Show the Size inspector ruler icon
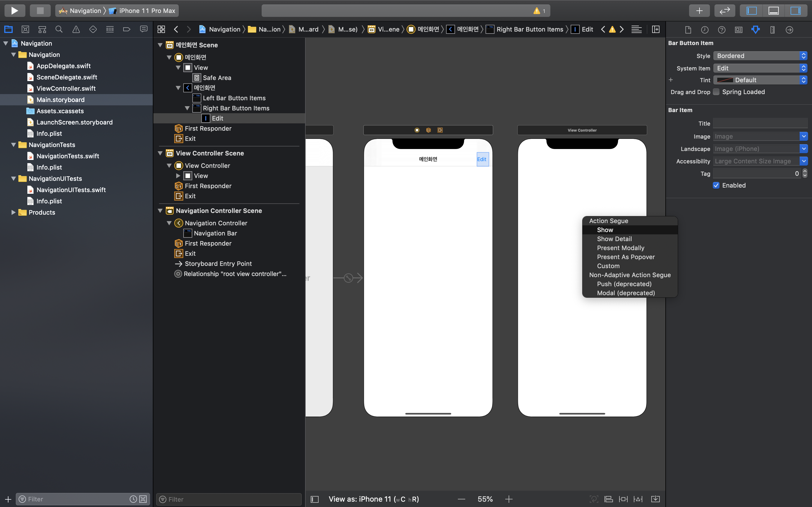This screenshot has height=507, width=812. click(773, 30)
